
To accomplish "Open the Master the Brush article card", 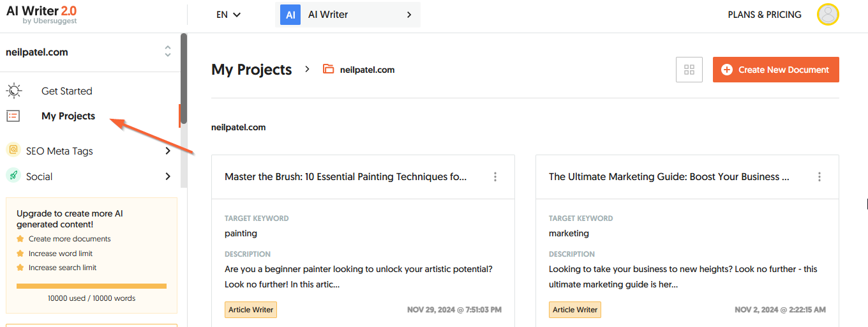I will pos(345,177).
